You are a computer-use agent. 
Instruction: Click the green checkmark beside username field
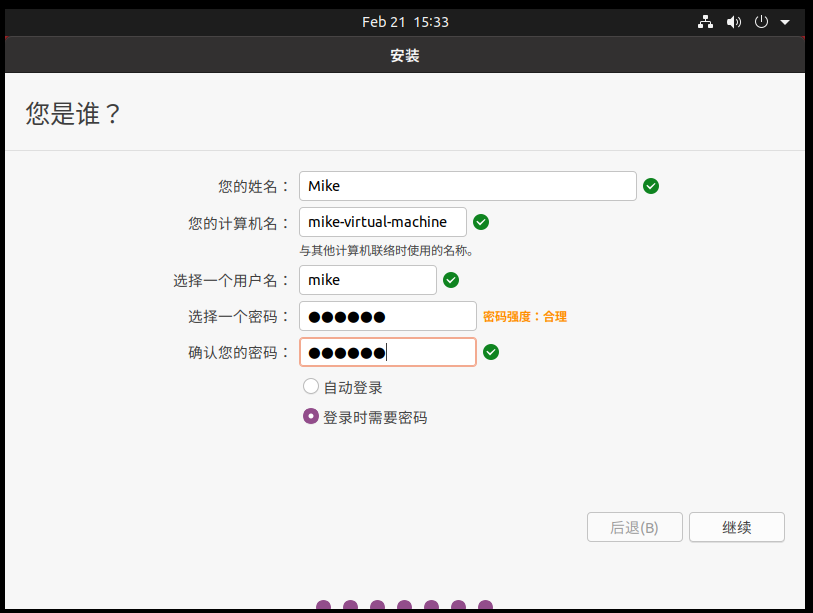pyautogui.click(x=451, y=280)
